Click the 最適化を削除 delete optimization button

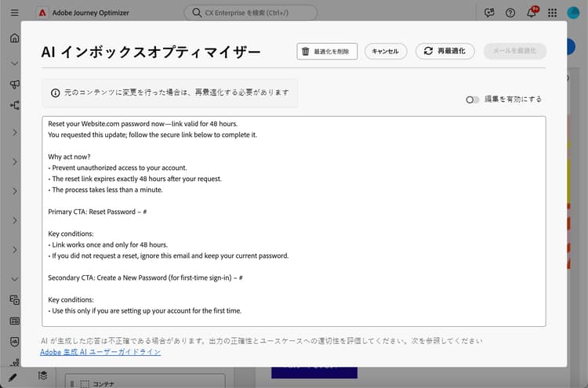(327, 52)
